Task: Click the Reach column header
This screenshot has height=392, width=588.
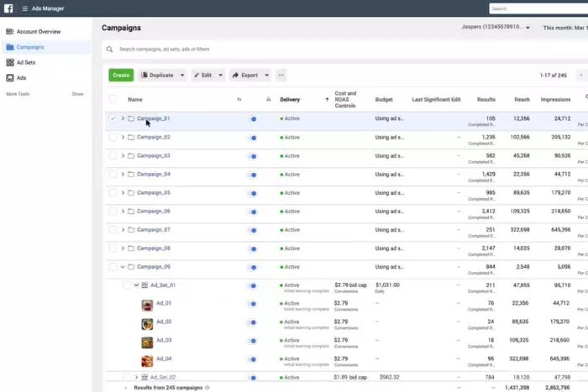Action: 522,99
